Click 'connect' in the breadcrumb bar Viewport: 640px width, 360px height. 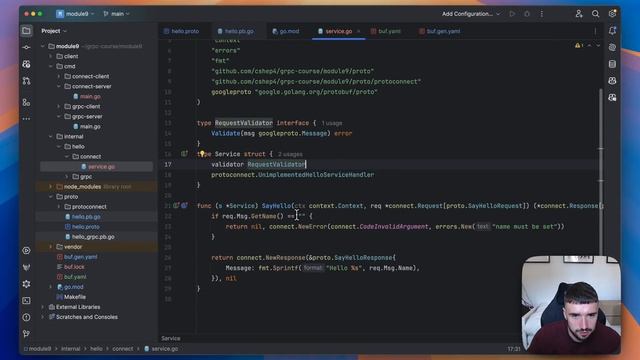[122, 349]
